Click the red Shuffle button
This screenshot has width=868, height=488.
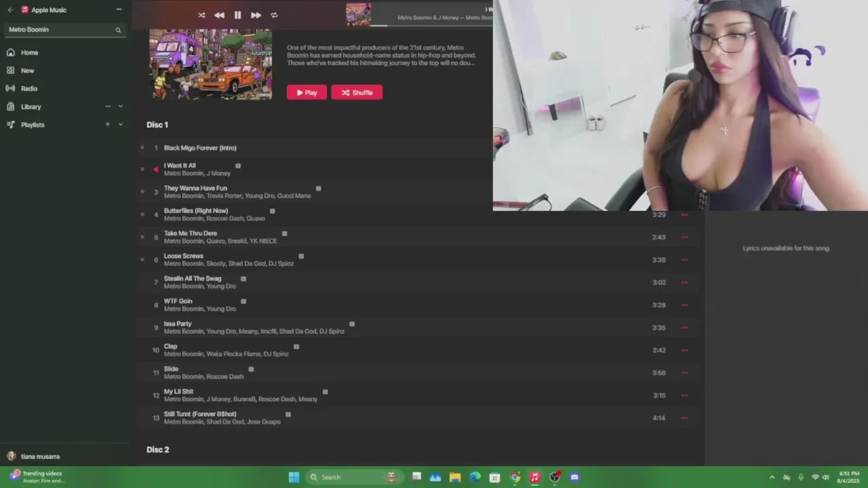pos(357,93)
